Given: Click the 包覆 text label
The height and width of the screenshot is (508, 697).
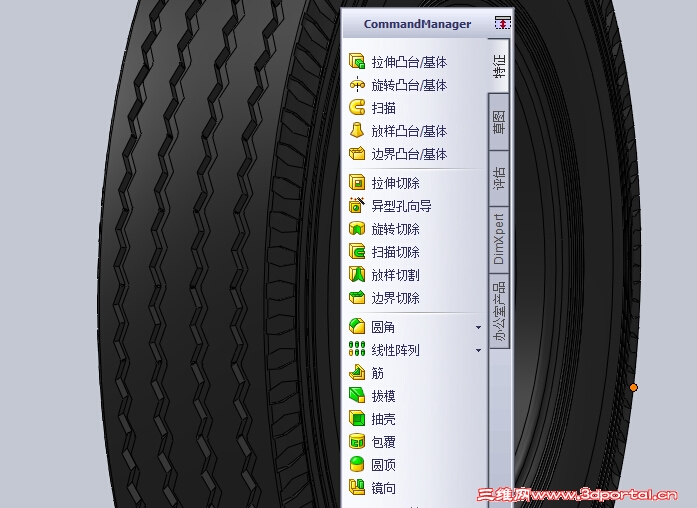Looking at the screenshot, I should pos(383,443).
